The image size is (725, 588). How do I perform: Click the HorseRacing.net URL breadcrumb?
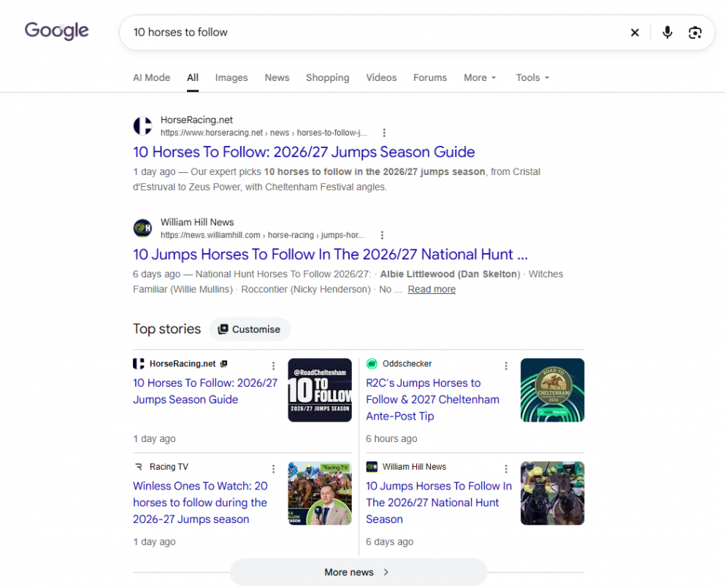coord(264,133)
